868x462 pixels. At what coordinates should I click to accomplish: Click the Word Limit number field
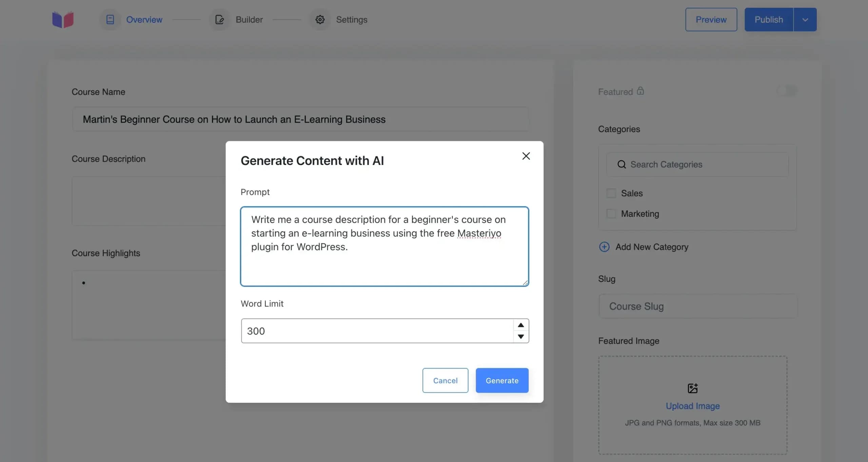coord(377,331)
